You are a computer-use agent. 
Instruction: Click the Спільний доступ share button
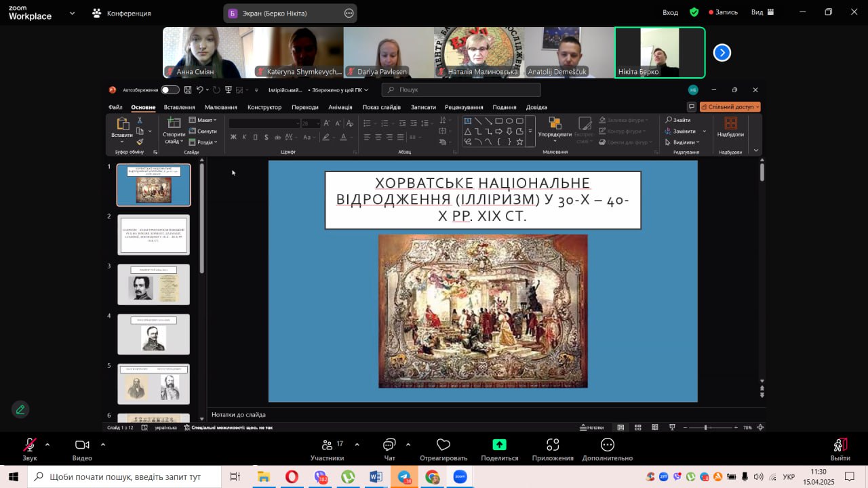point(730,107)
